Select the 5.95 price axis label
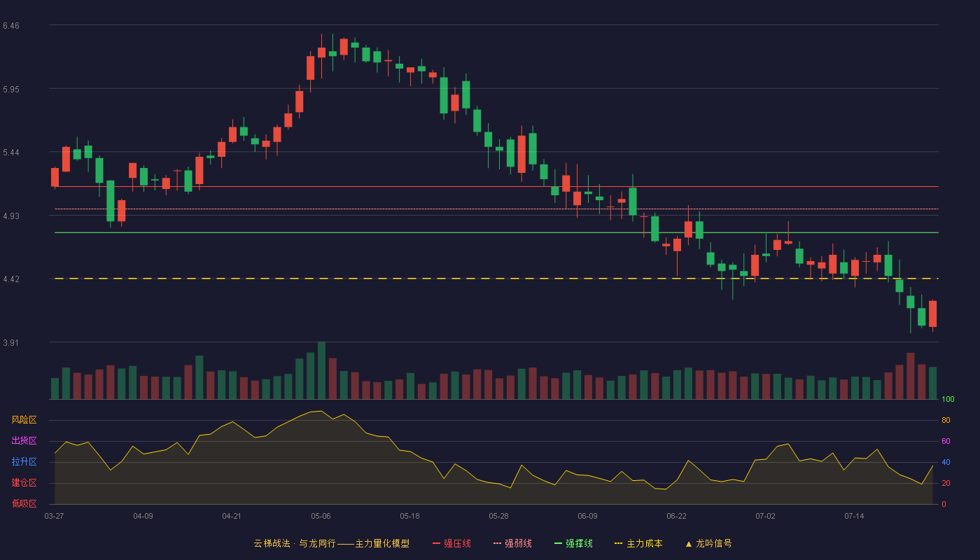Viewport: 980px width, 560px height. pyautogui.click(x=11, y=90)
